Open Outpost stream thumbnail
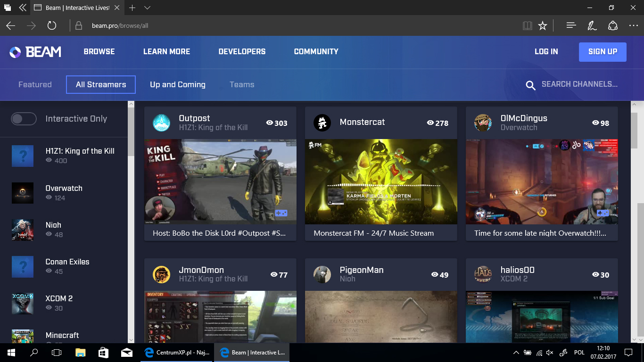 (220, 181)
